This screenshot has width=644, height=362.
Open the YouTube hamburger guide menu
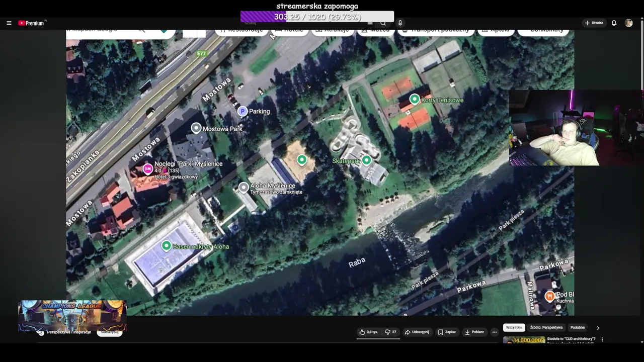[x=9, y=23]
